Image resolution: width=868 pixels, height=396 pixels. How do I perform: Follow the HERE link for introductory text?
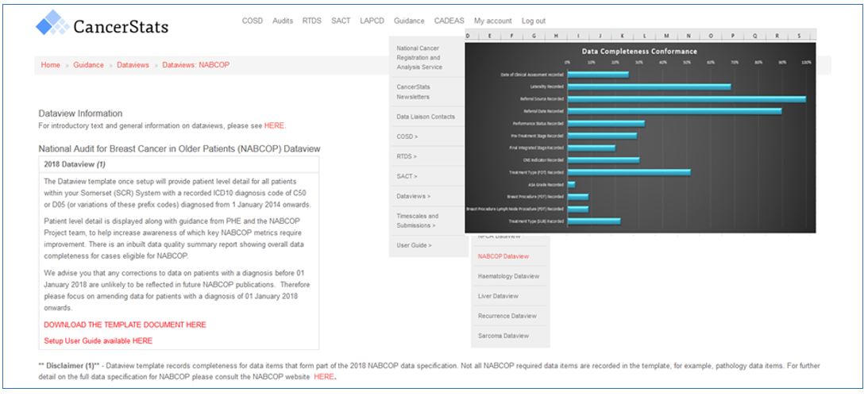(274, 125)
